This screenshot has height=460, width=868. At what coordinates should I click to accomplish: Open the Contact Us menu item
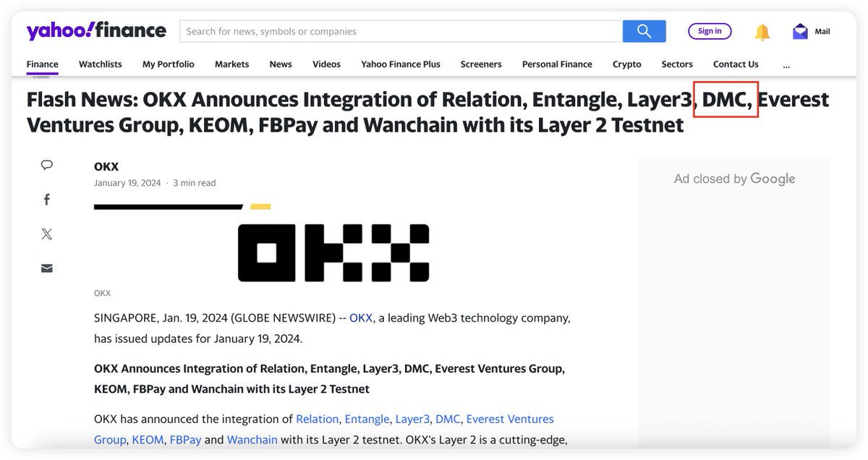tap(736, 64)
